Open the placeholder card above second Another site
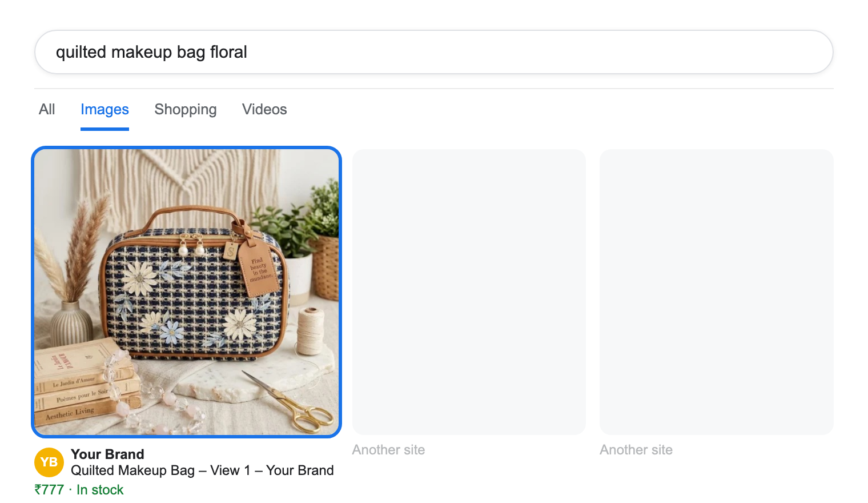Viewport: 868px width, 503px height. (x=717, y=292)
